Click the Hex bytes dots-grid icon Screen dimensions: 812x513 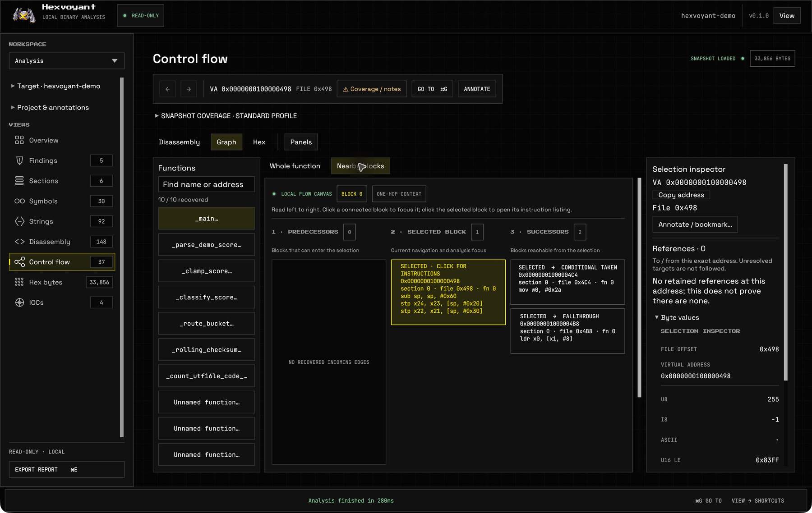pos(19,282)
